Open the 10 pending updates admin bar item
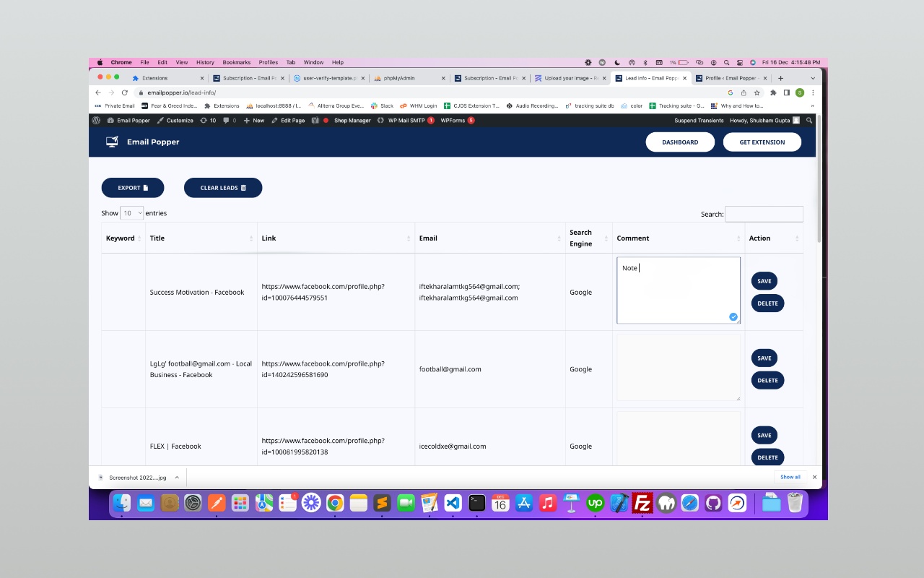The image size is (924, 578). click(x=208, y=121)
